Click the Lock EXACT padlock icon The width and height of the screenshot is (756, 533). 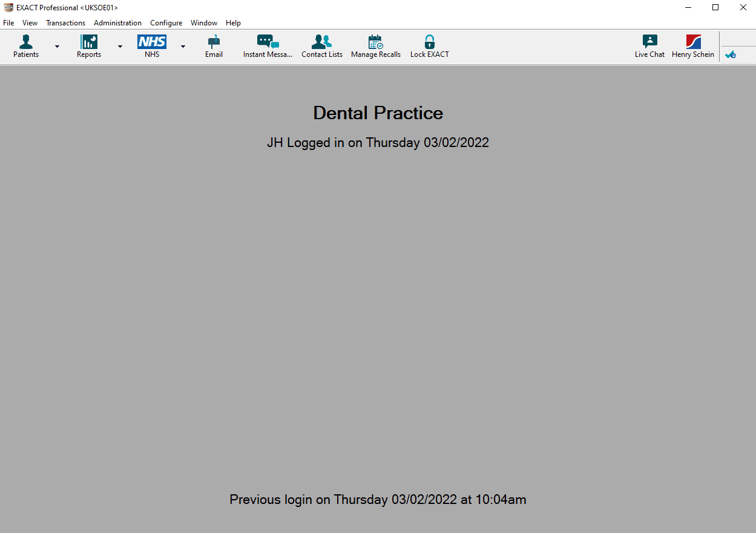[430, 42]
